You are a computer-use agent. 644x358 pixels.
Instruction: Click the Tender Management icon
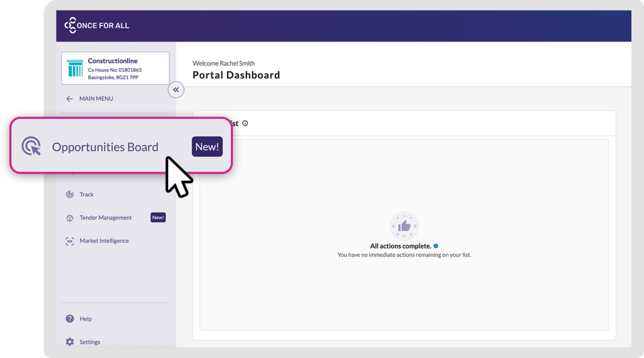(x=70, y=218)
